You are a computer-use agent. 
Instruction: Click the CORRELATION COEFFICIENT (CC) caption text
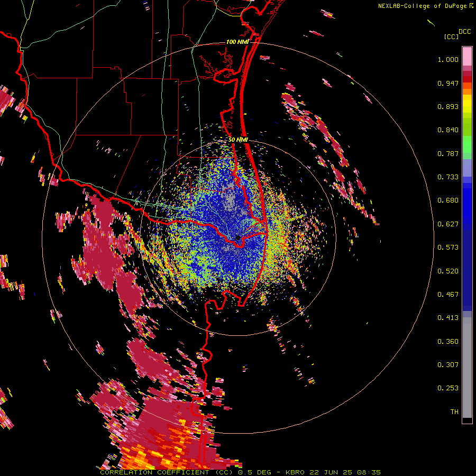coord(167,472)
